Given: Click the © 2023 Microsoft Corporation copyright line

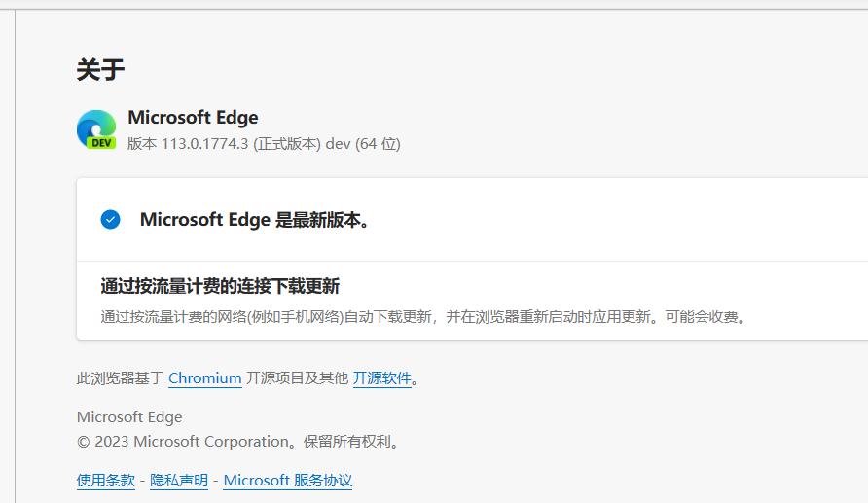Looking at the screenshot, I should [238, 442].
